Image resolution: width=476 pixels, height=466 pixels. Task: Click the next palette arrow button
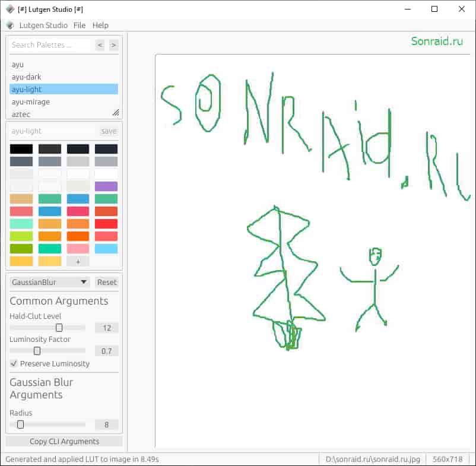113,45
